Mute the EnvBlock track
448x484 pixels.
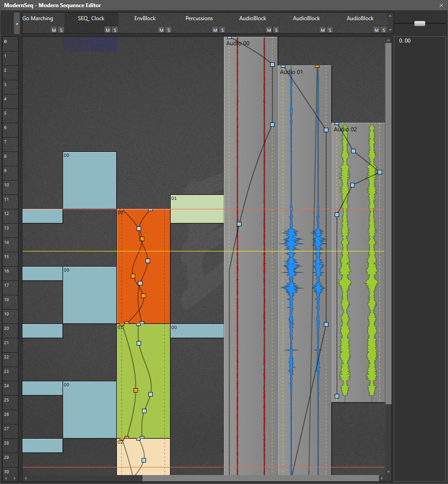coord(161,30)
